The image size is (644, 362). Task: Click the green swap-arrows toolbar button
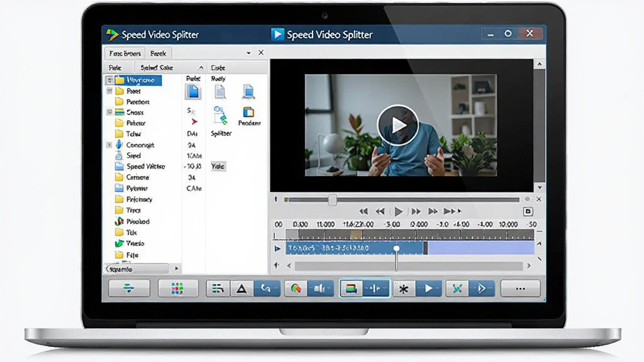coord(129,288)
